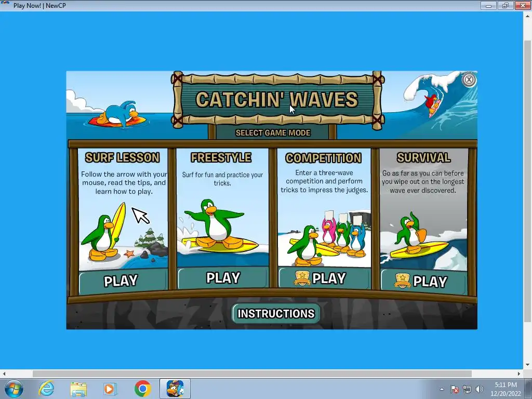Minimize the NewCP window

point(488,5)
